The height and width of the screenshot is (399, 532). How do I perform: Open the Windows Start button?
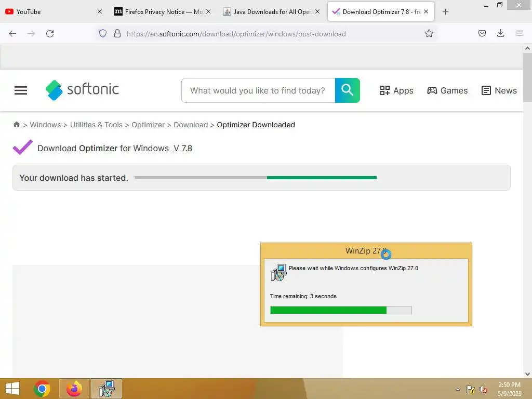[x=12, y=389]
